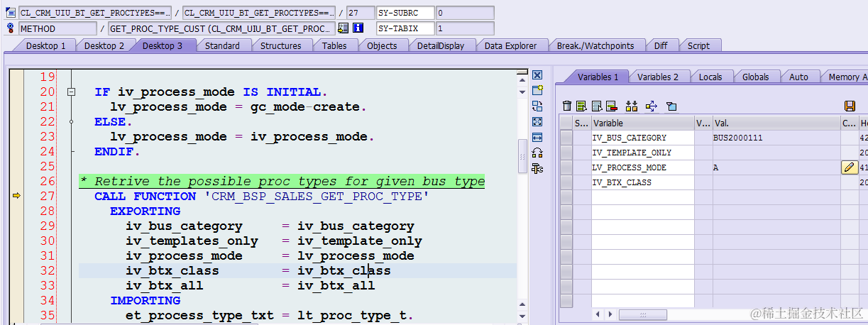Switch to Variables 2 tab
The image size is (868, 325).
point(658,77)
